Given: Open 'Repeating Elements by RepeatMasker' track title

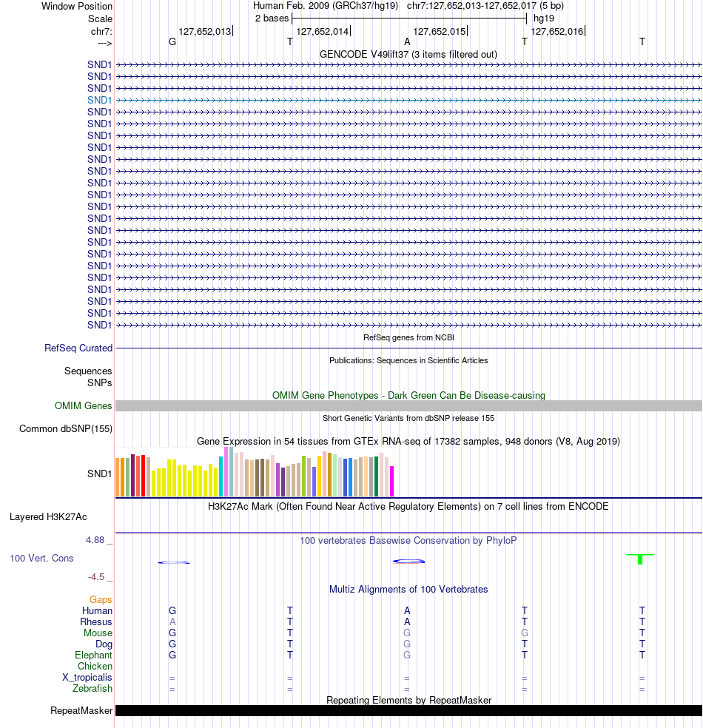Looking at the screenshot, I should [x=408, y=700].
